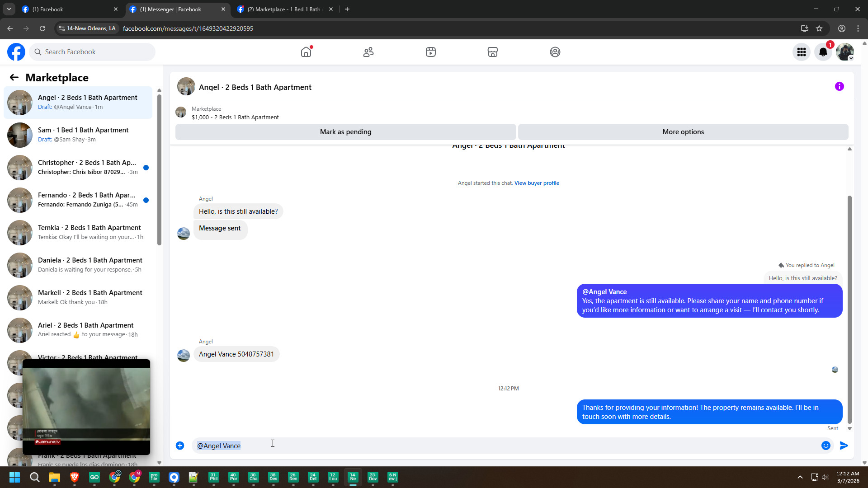Open the View buyer profile link
This screenshot has height=488, width=868.
click(537, 183)
